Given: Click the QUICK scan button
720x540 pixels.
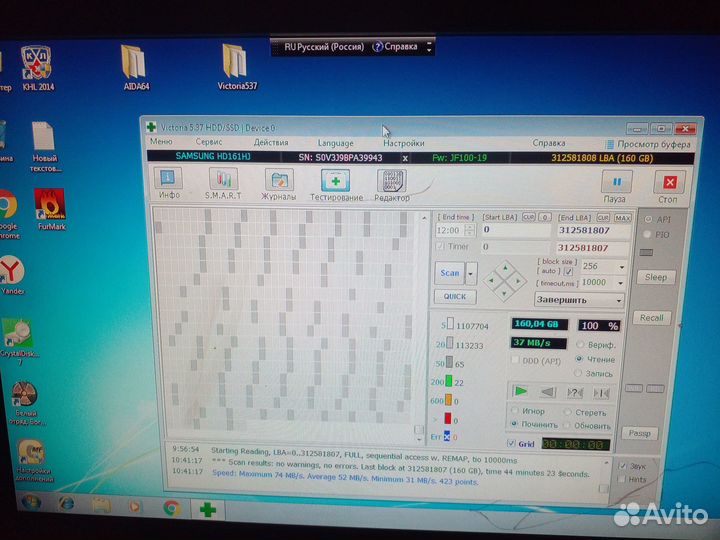Looking at the screenshot, I should [455, 297].
